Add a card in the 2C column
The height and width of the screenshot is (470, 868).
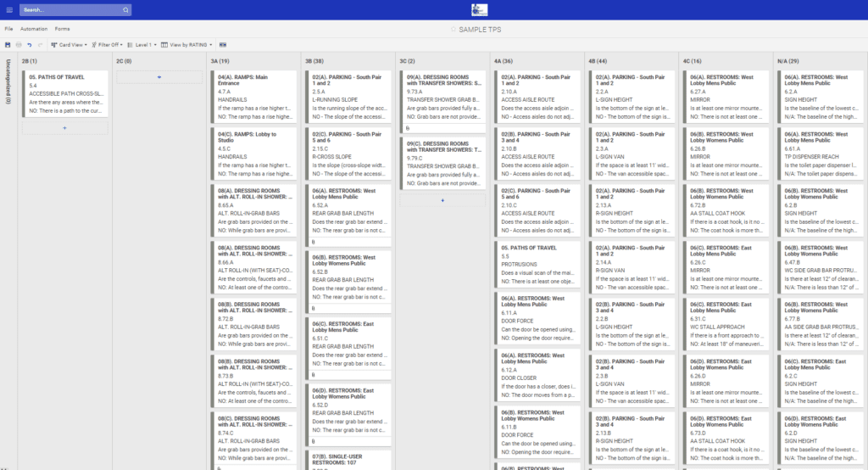click(159, 77)
